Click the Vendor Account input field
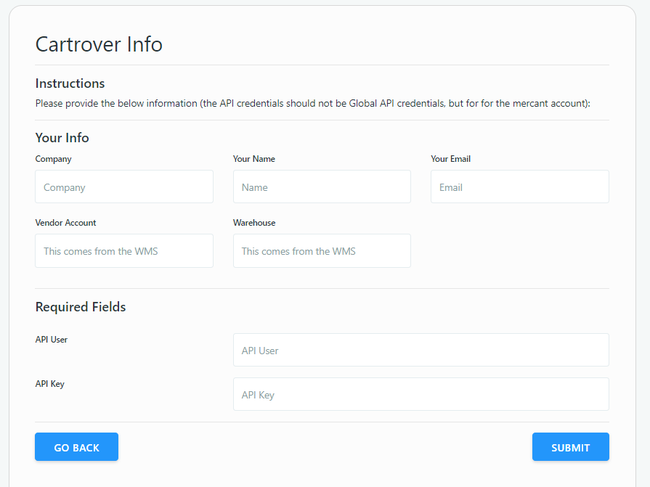 [x=124, y=251]
